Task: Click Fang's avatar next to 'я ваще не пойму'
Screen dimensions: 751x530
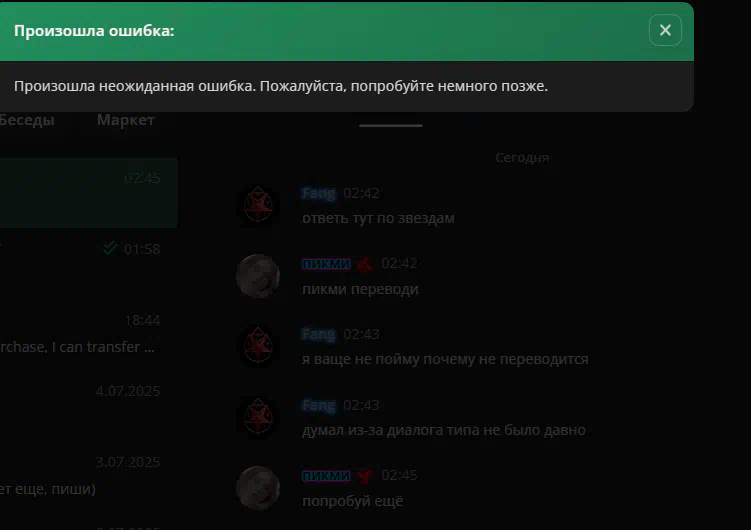Action: [x=258, y=346]
